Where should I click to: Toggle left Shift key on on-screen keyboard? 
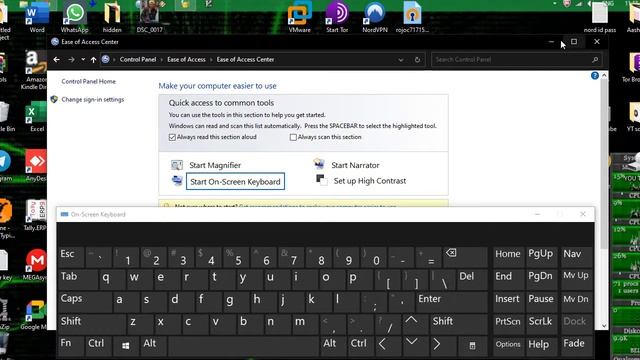point(92,324)
